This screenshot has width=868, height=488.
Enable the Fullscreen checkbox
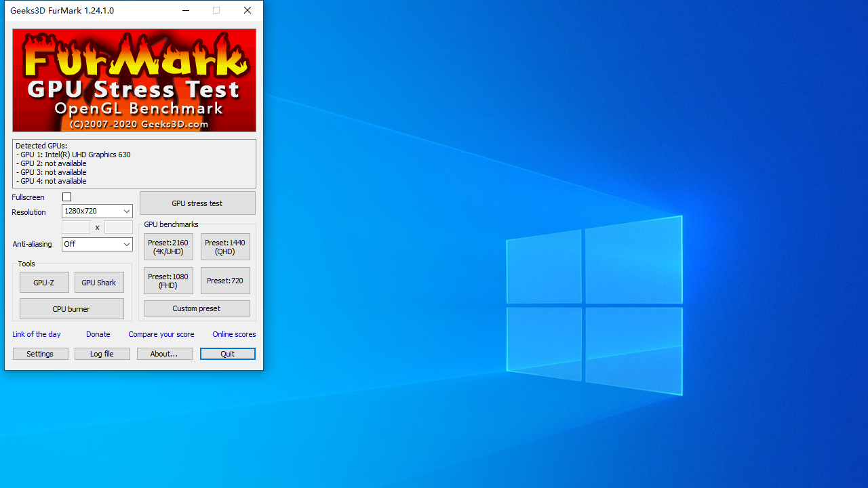[66, 197]
